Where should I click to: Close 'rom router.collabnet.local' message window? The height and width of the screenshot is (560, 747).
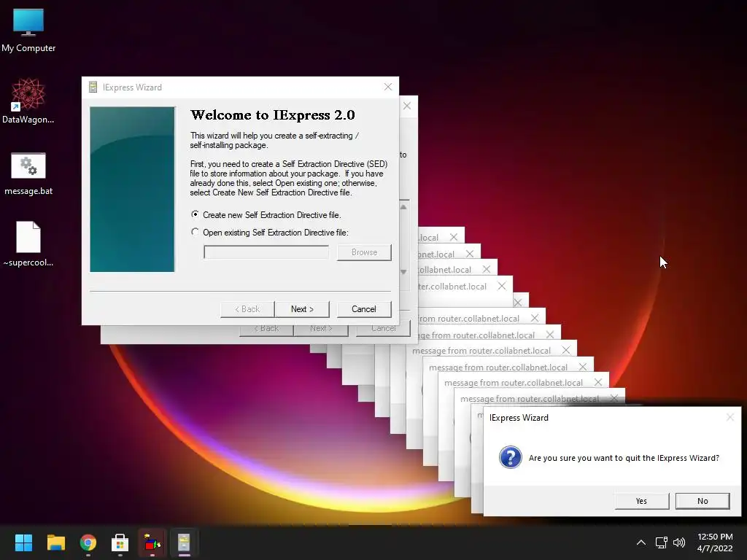pos(535,318)
